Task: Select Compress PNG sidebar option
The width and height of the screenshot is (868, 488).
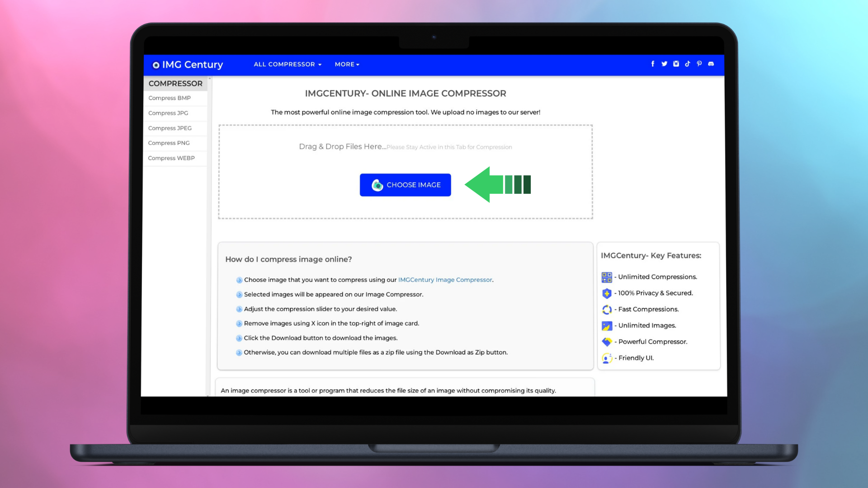Action: [x=169, y=142]
